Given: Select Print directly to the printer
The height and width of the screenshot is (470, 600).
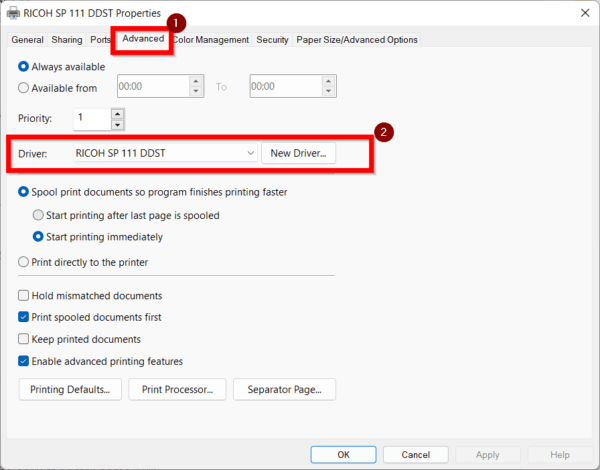Looking at the screenshot, I should [x=25, y=262].
